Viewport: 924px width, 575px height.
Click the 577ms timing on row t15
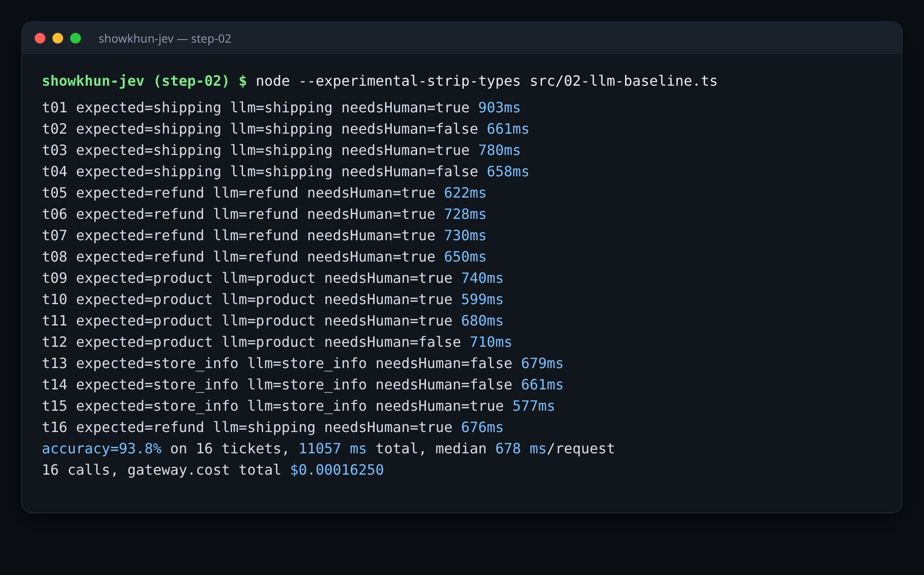tap(534, 406)
